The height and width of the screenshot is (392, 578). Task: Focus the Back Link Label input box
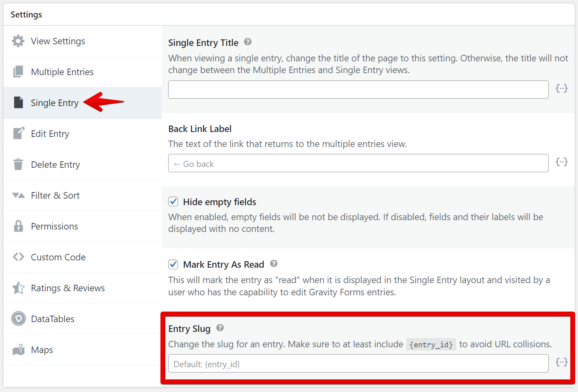(358, 163)
